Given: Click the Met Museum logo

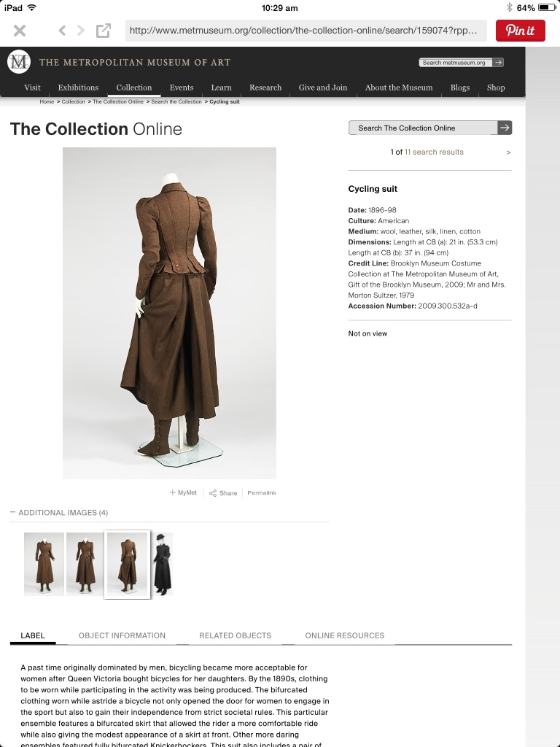Looking at the screenshot, I should [19, 62].
